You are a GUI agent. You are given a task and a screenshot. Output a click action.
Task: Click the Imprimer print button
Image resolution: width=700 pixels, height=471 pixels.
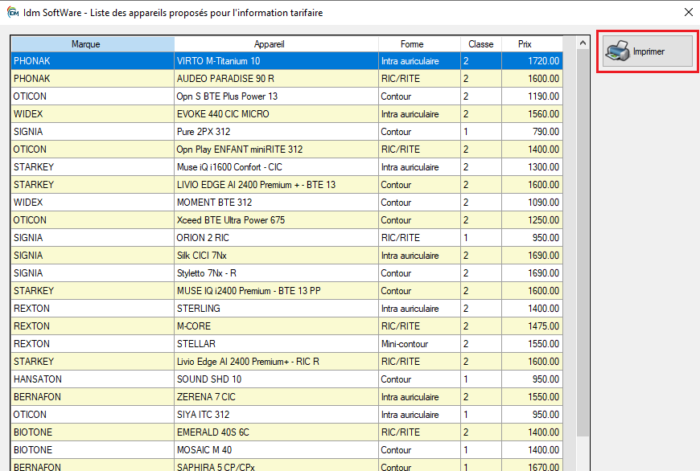[x=647, y=51]
